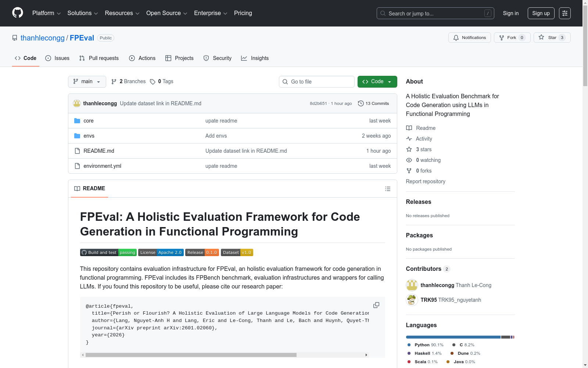
Task: Switch to the Insights tab
Action: click(255, 58)
